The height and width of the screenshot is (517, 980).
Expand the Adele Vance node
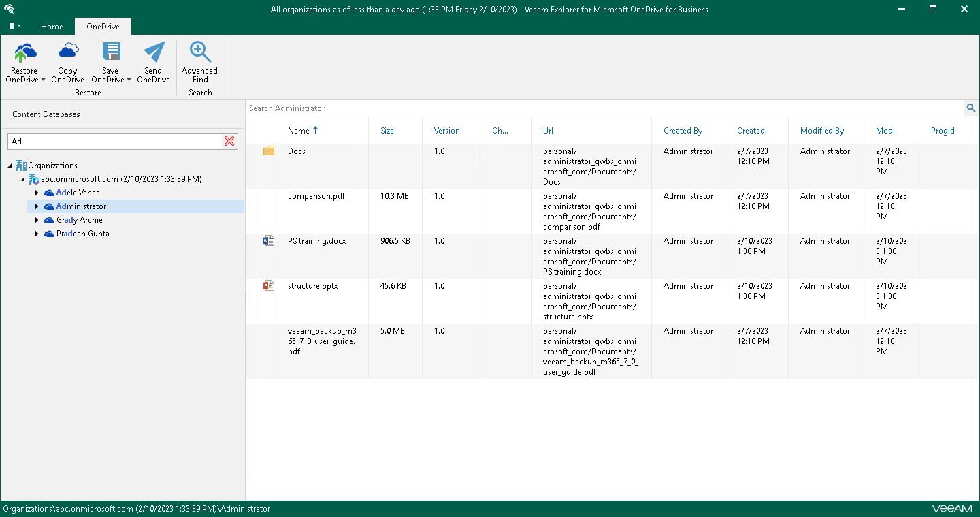(x=37, y=193)
